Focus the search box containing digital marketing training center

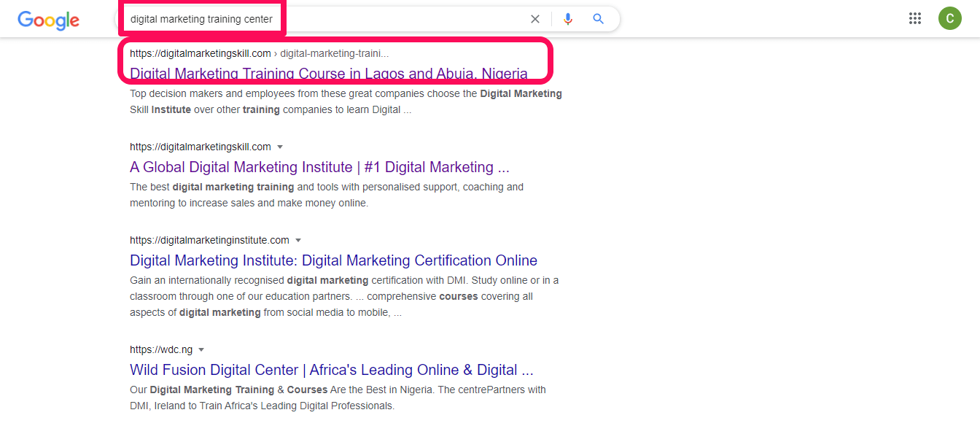pos(328,20)
